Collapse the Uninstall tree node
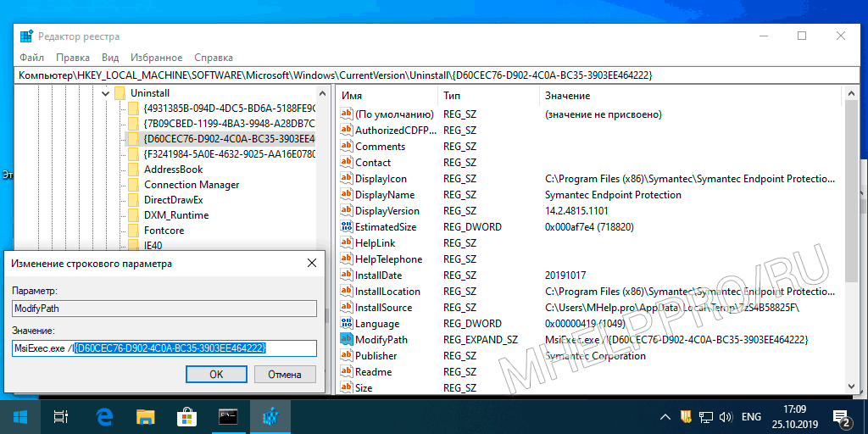Screen dimensions: 868x434 pyautogui.click(x=106, y=93)
